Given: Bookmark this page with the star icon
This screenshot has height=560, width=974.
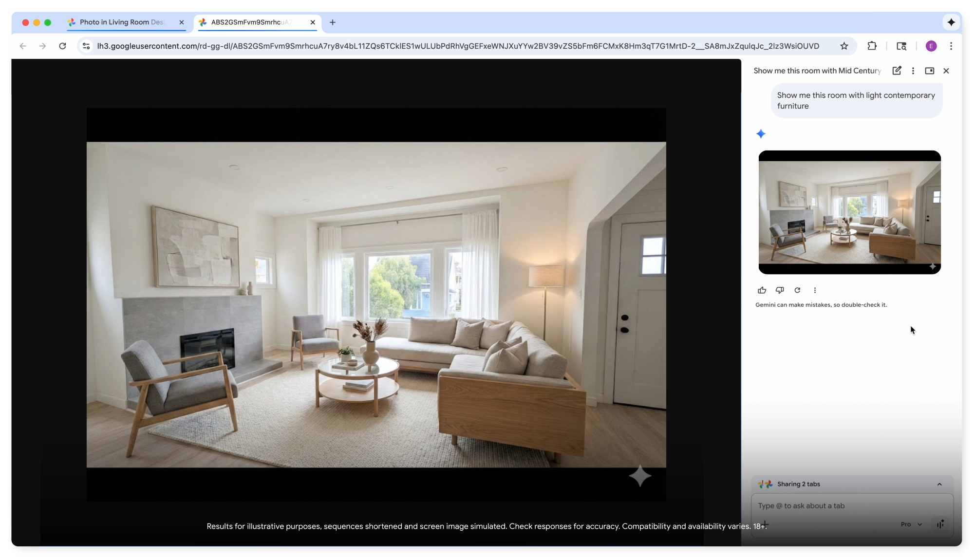Looking at the screenshot, I should [844, 46].
